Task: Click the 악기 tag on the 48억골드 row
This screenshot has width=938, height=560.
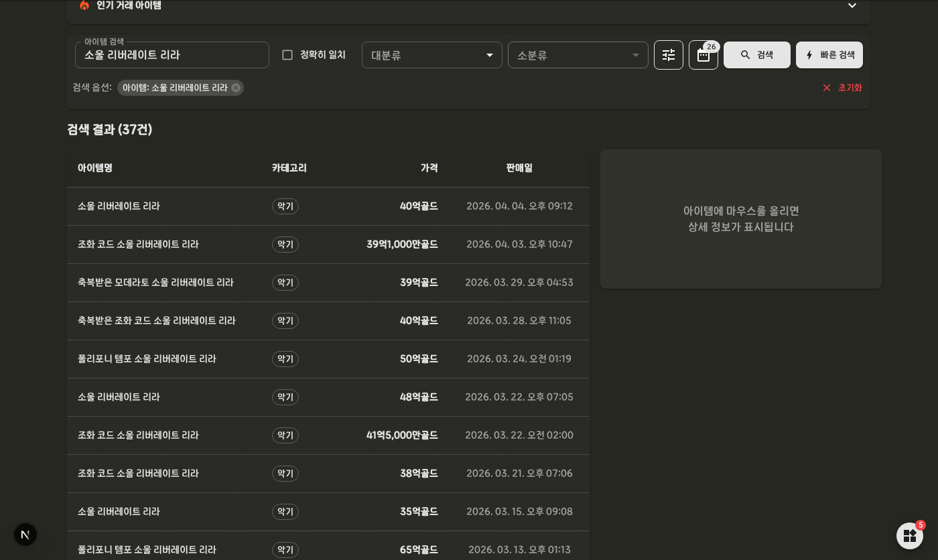Action: pos(285,397)
